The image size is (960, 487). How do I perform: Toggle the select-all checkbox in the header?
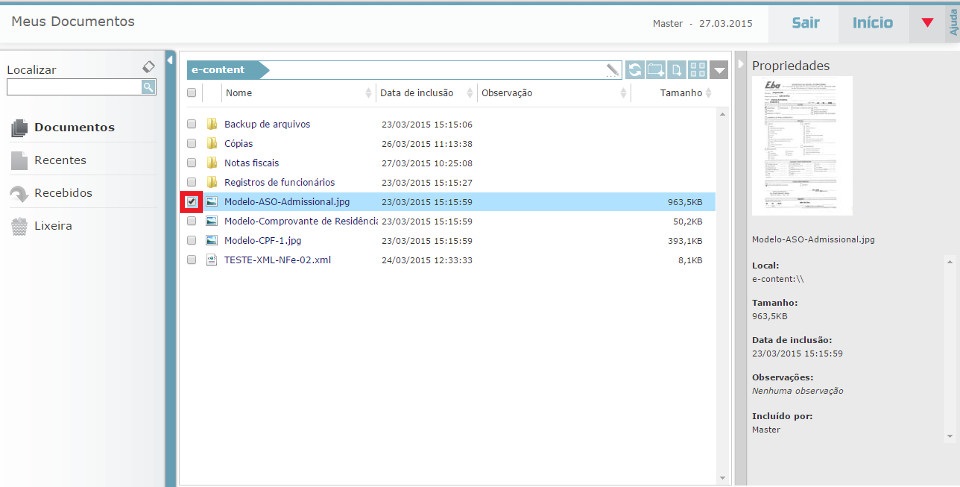pyautogui.click(x=191, y=93)
